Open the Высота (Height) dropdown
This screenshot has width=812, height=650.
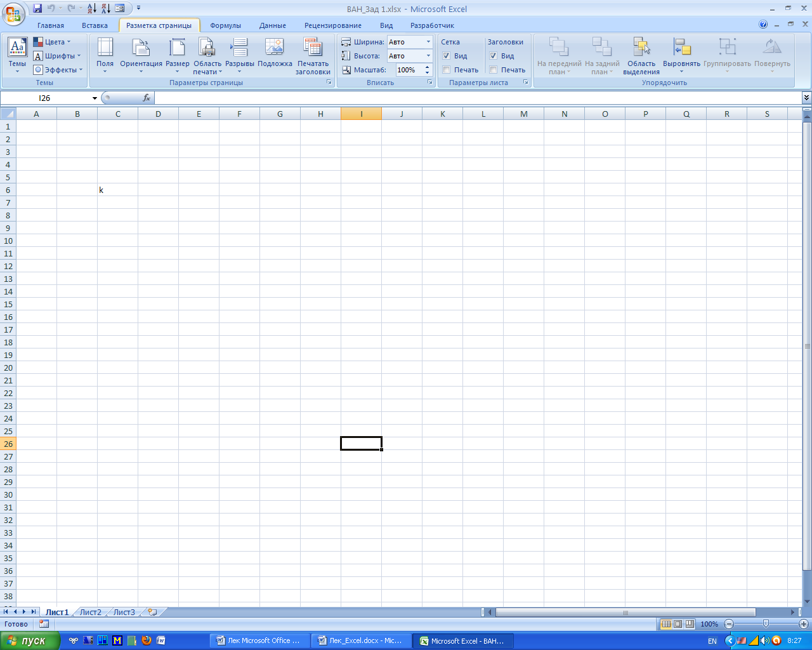[x=428, y=56]
